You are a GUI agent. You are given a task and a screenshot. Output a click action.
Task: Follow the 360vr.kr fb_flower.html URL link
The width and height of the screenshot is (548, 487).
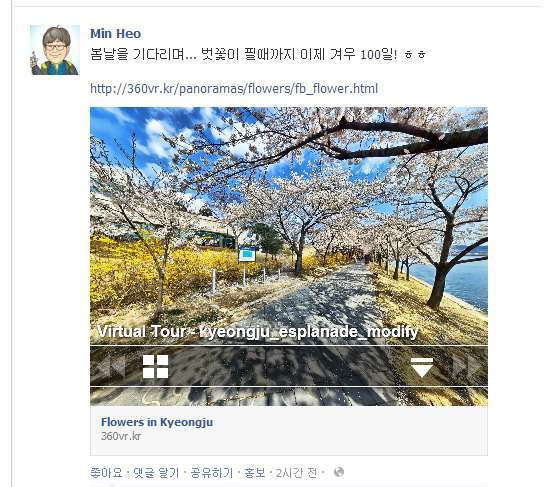click(234, 88)
